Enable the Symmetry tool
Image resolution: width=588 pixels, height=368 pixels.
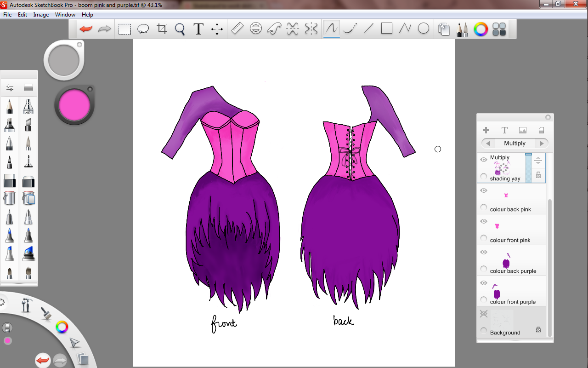[311, 29]
